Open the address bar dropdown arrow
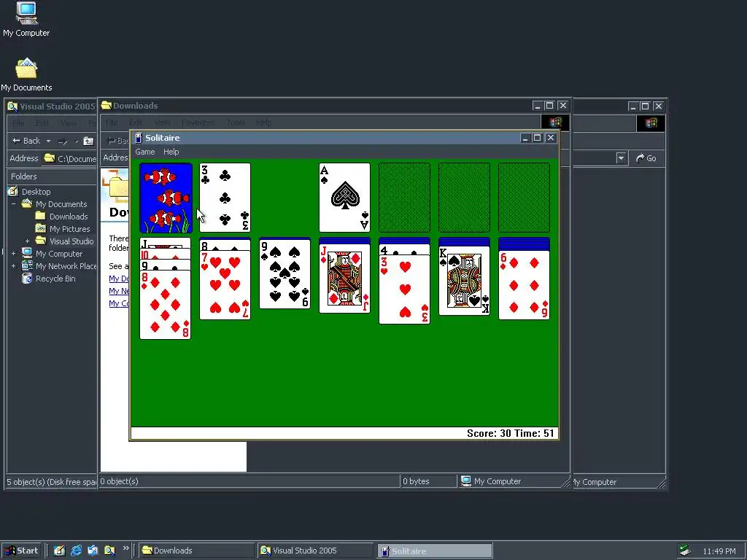 click(x=621, y=158)
